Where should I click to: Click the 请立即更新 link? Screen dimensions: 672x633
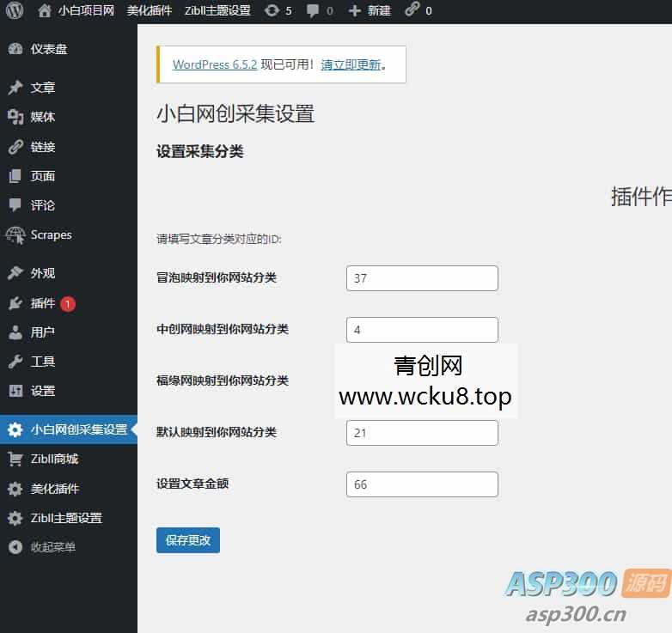[351, 64]
